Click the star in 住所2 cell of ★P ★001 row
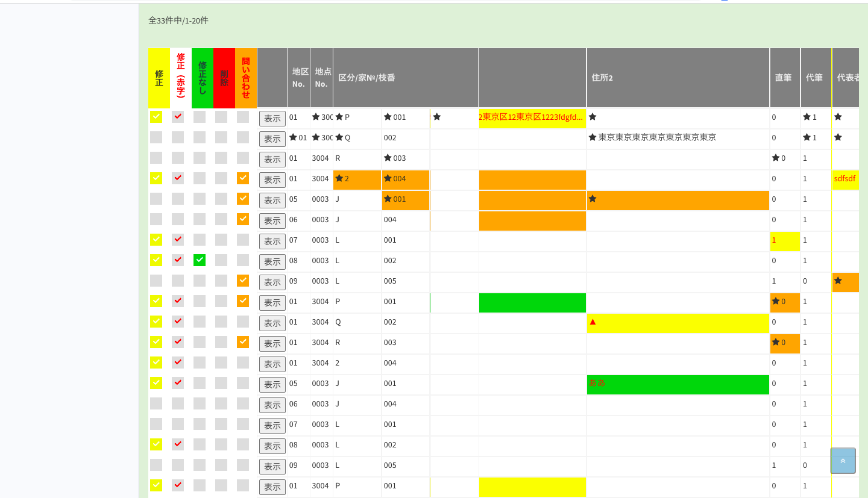Image resolution: width=868 pixels, height=498 pixels. tap(593, 117)
